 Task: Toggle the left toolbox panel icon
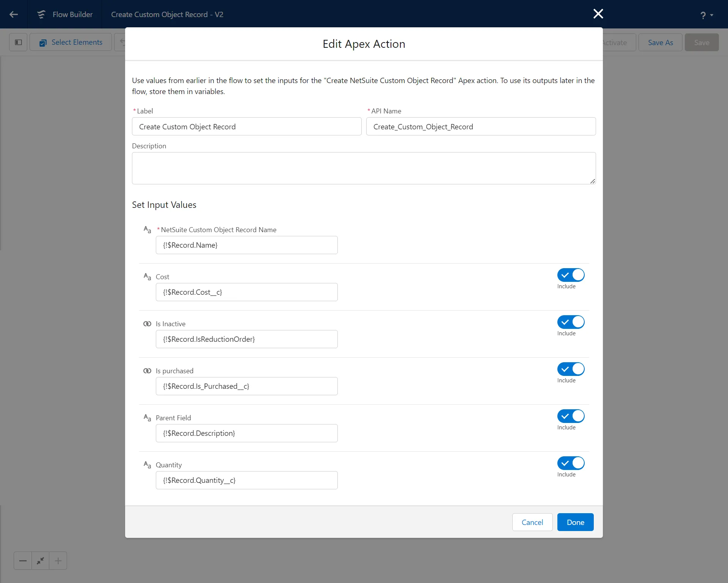pyautogui.click(x=18, y=42)
